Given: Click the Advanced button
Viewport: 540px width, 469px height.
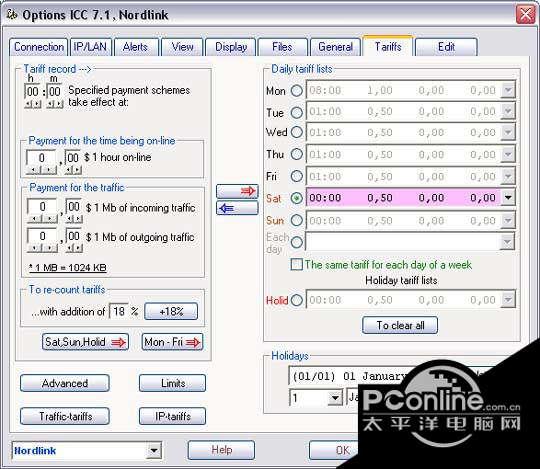Looking at the screenshot, I should (x=65, y=383).
